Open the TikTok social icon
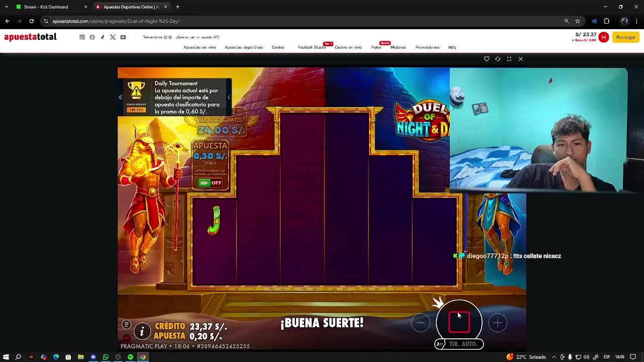The width and height of the screenshot is (644, 362). pyautogui.click(x=103, y=37)
